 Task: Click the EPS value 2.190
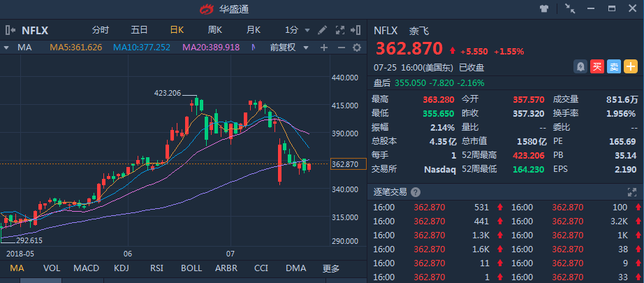[626, 169]
